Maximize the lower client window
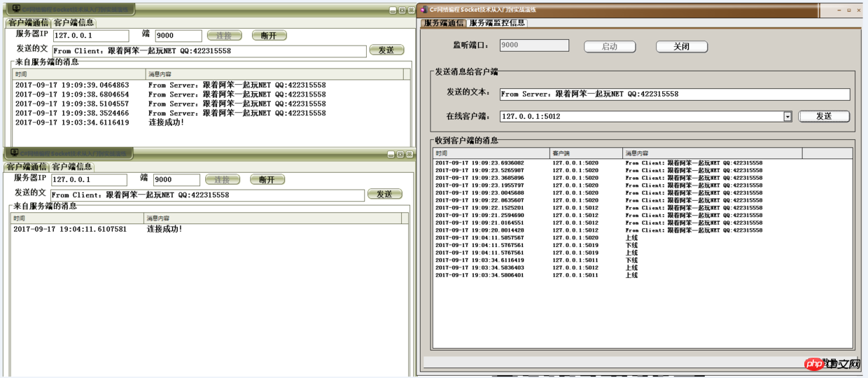This screenshot has height=378, width=868. point(400,155)
